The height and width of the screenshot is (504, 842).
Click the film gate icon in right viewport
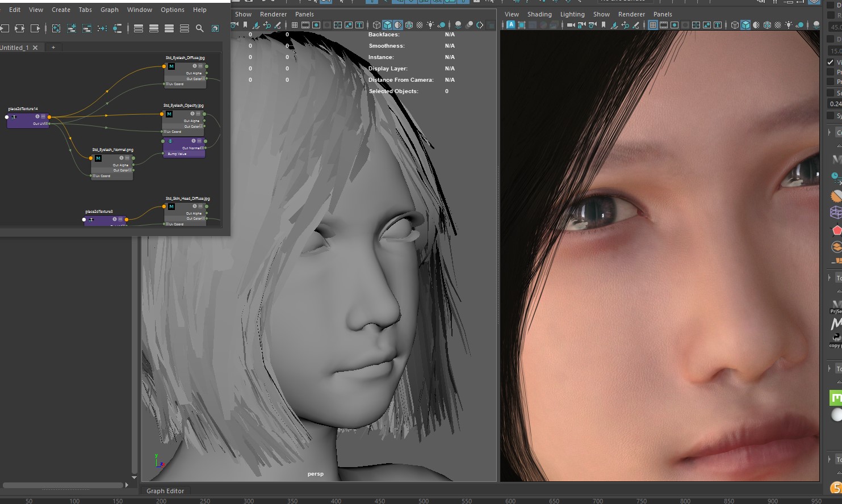tap(663, 25)
